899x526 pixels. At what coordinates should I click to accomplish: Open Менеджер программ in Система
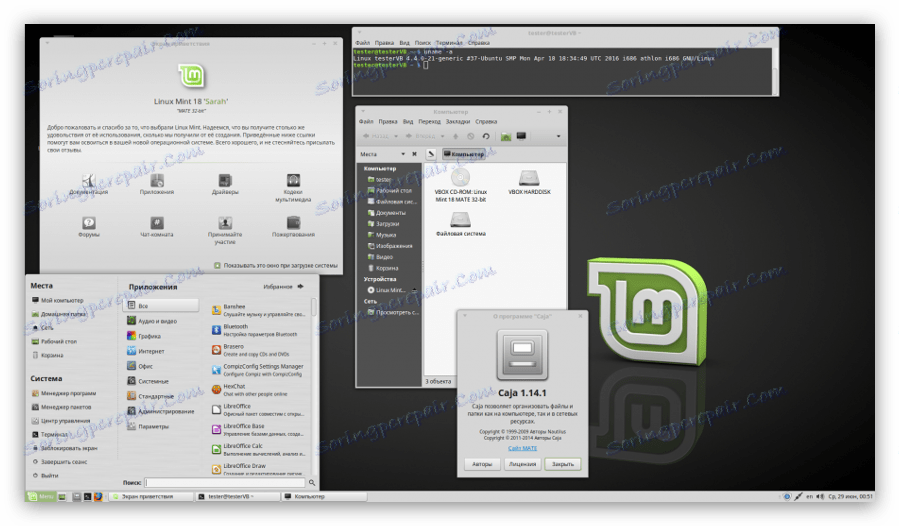tap(64, 393)
